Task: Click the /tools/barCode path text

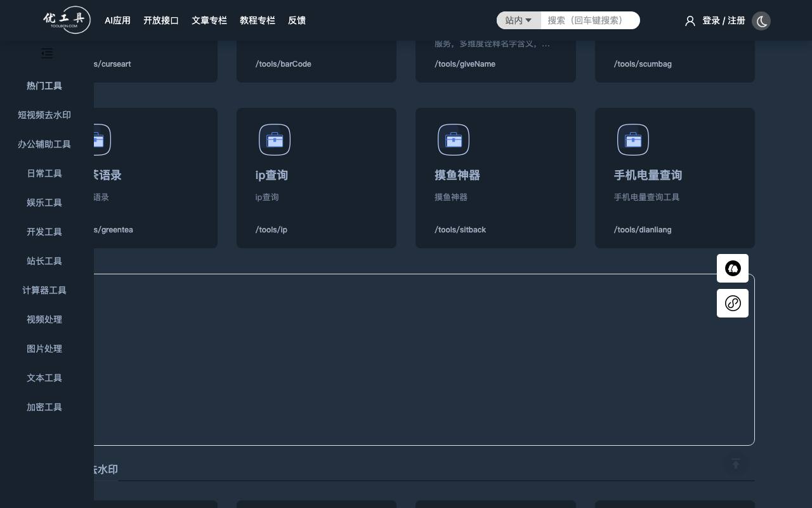Action: point(284,64)
